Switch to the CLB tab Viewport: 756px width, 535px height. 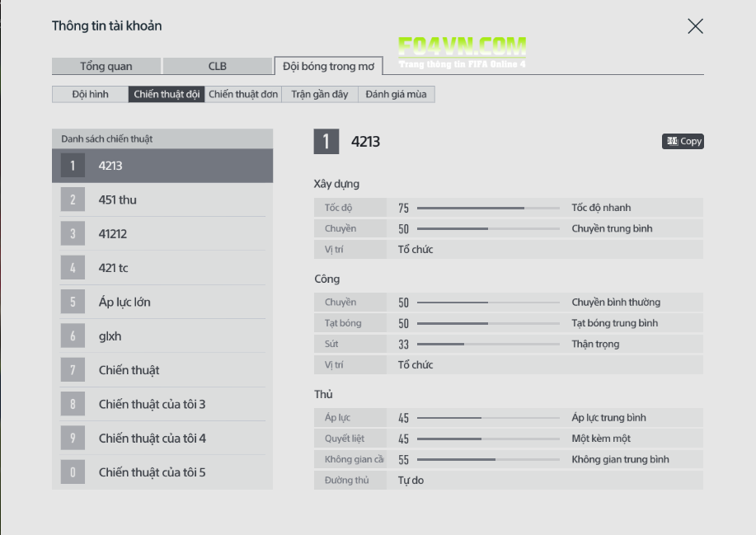pyautogui.click(x=217, y=66)
